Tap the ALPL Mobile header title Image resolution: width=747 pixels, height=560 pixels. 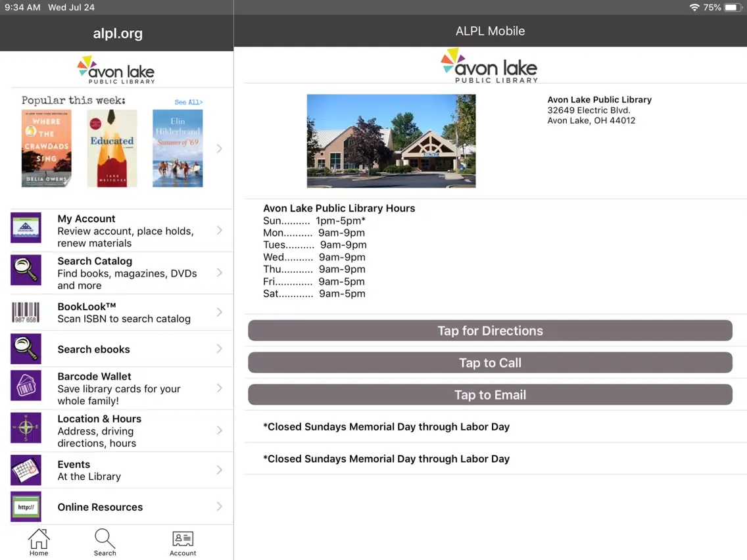click(490, 31)
